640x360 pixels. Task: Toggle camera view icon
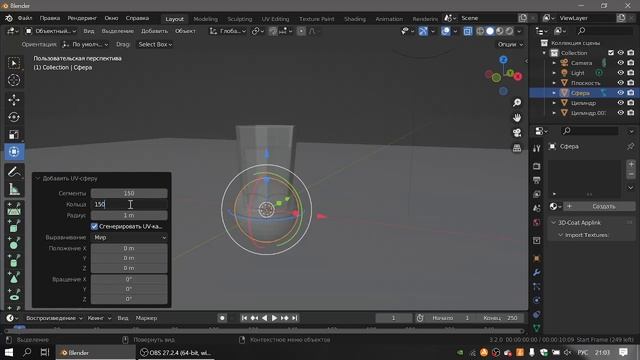click(x=517, y=133)
